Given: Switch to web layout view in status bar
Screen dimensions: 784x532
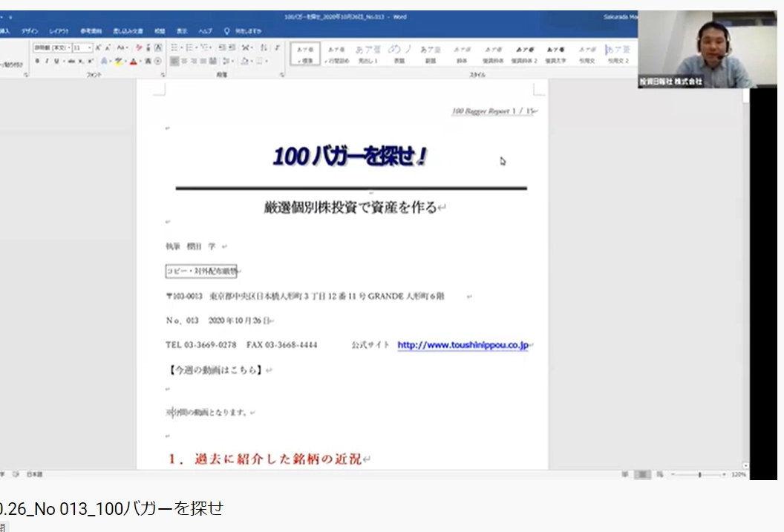Looking at the screenshot, I should pyautogui.click(x=659, y=474).
